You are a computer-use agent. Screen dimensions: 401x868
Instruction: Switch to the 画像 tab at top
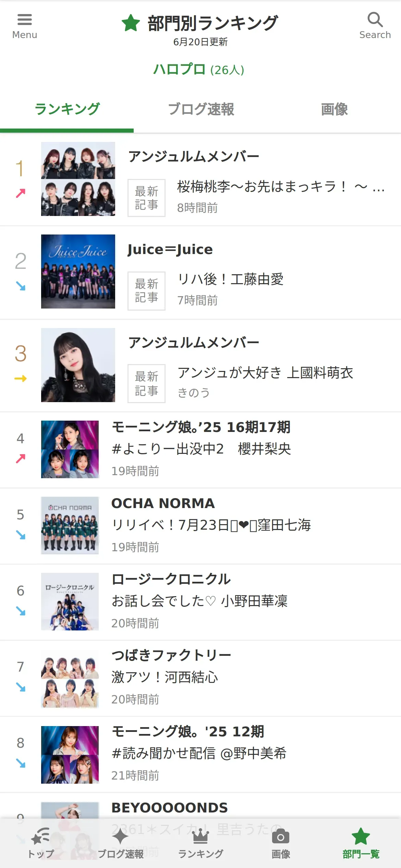point(334,110)
